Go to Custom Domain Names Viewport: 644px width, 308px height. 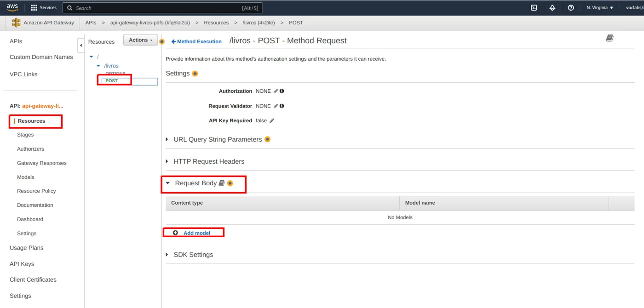[x=41, y=57]
